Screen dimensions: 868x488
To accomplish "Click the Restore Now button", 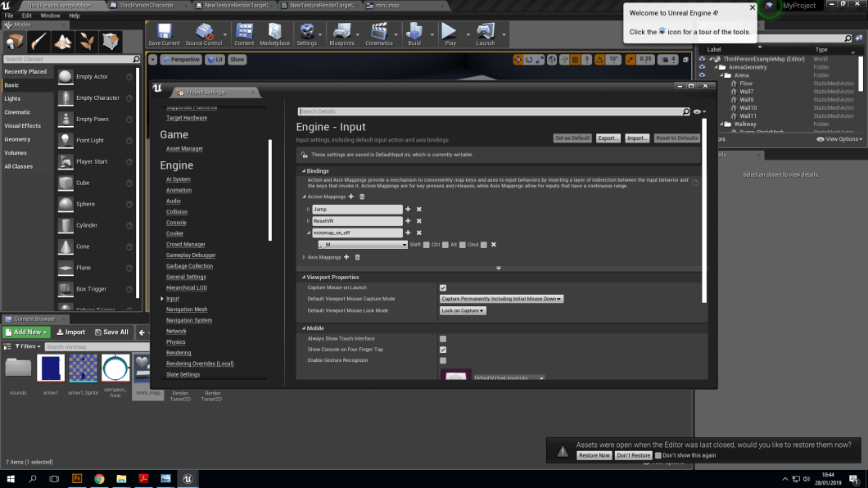I will point(594,455).
